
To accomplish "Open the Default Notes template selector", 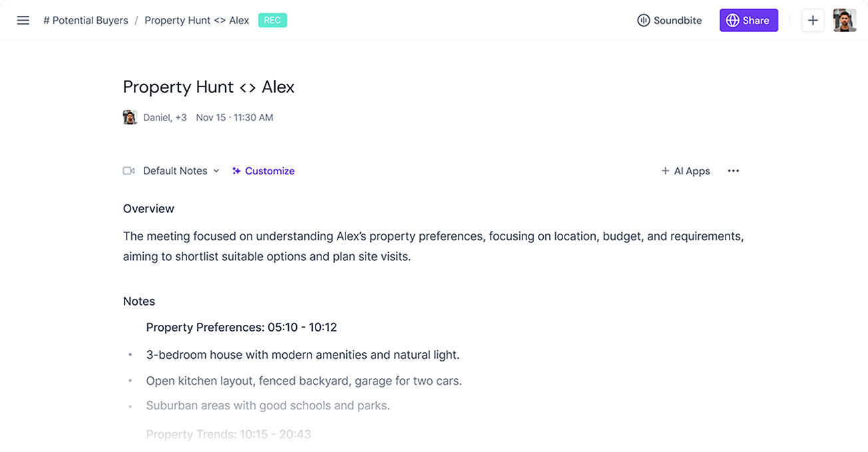I will 175,171.
